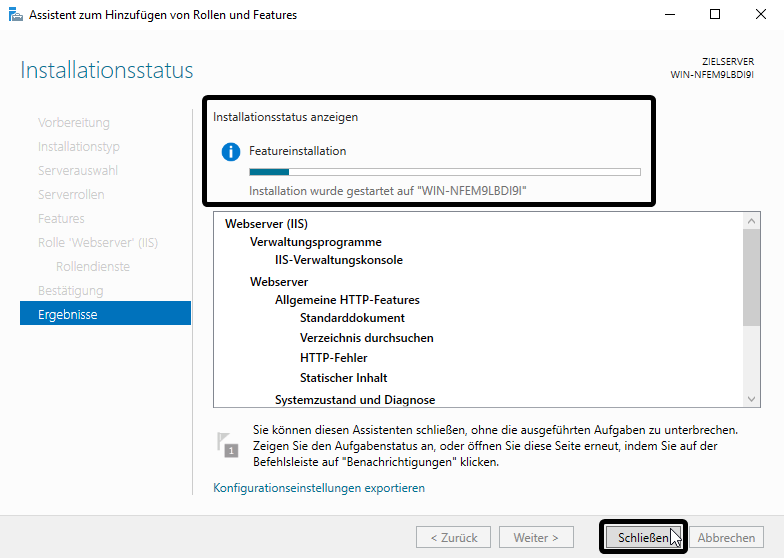Click the HTTP-Fehler list entry
Screen dimensions: 784x558
[334, 358]
